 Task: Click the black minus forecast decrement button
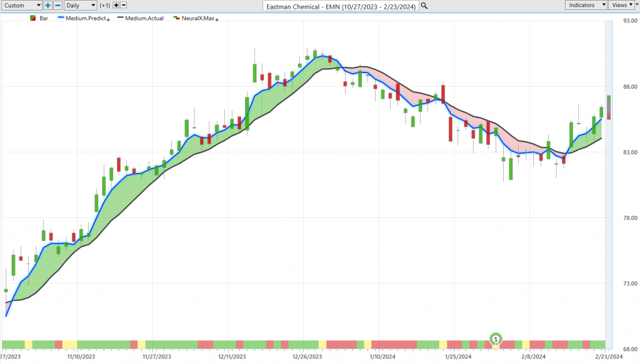pos(124,5)
